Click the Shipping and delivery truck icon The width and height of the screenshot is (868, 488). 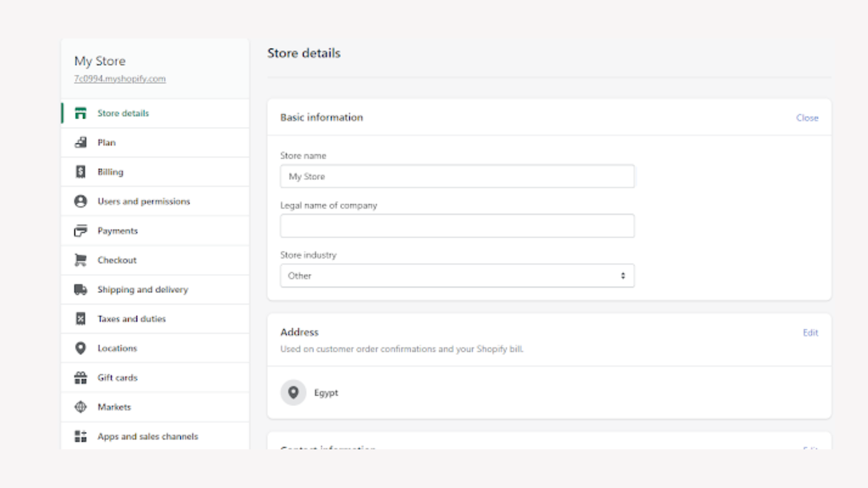80,290
